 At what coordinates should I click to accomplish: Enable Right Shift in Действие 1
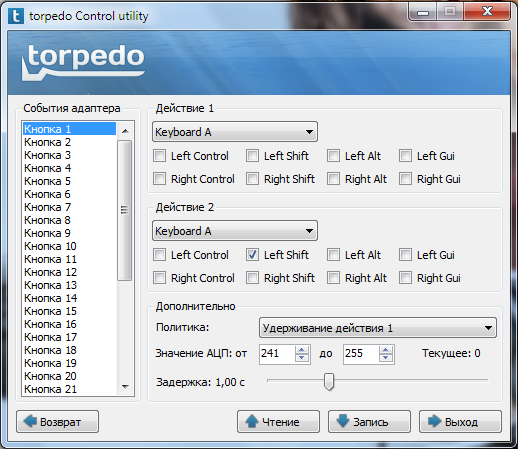point(252,179)
